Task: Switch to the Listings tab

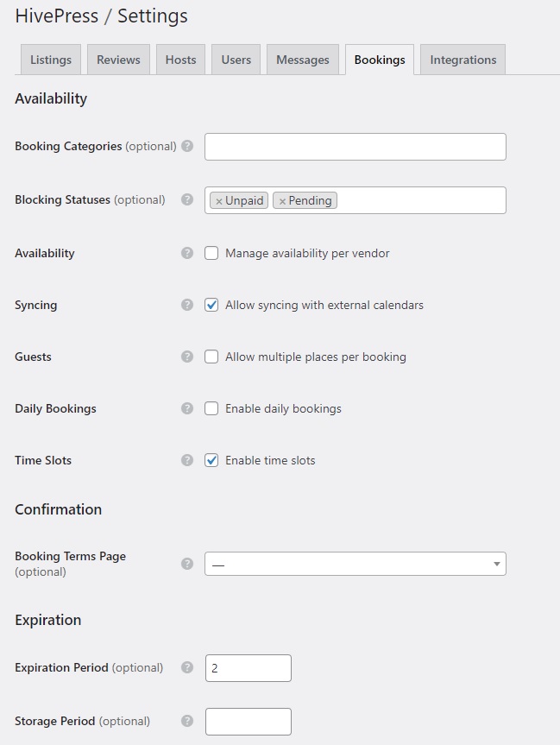Action: 51,60
